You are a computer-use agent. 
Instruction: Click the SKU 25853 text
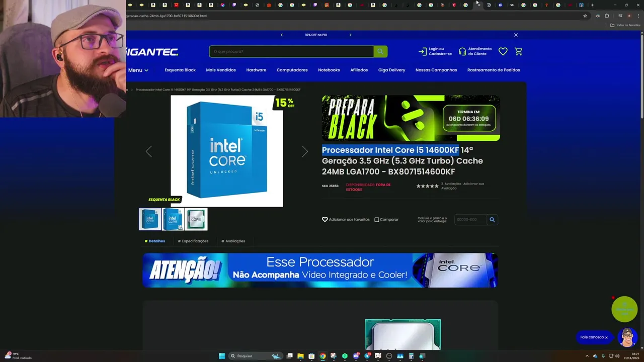click(330, 186)
